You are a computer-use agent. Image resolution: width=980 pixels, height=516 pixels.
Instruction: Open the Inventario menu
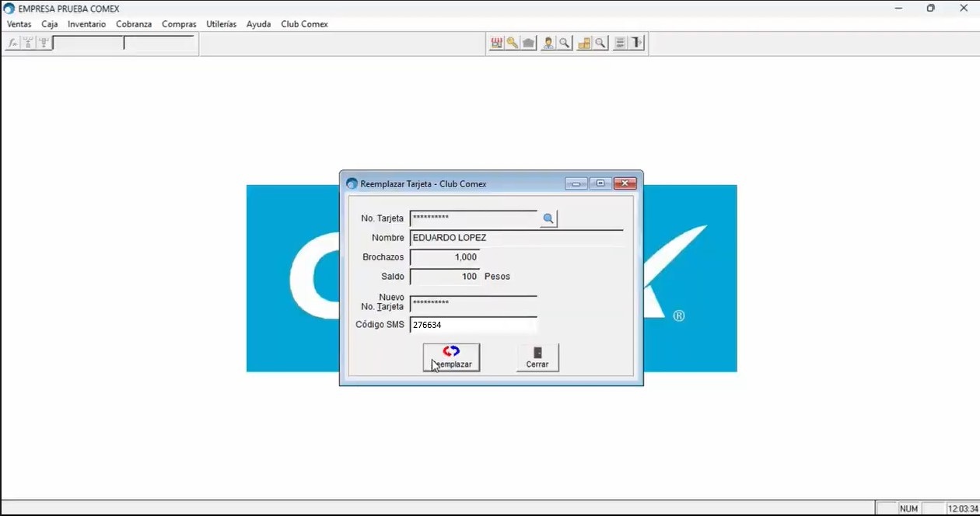[x=86, y=24]
